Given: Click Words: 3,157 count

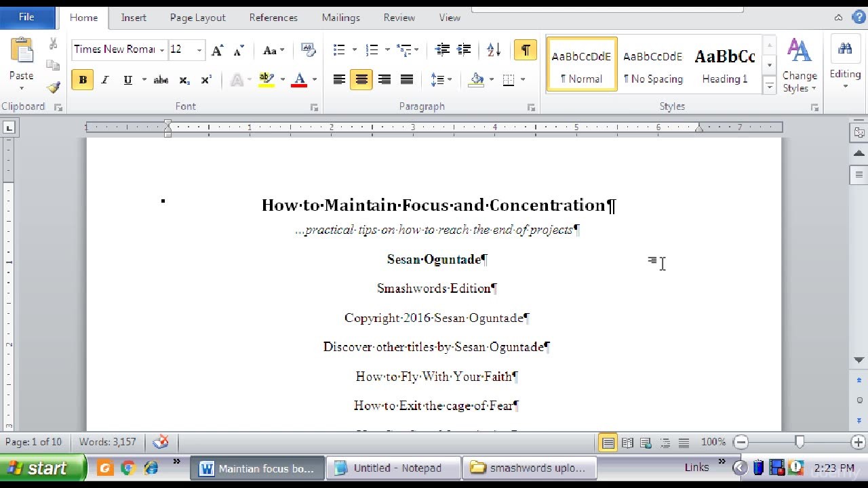Looking at the screenshot, I should 107,442.
